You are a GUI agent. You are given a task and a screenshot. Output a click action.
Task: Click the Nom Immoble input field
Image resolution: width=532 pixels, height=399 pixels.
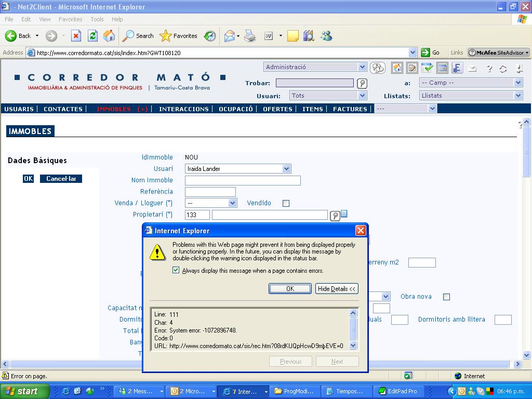[x=243, y=180]
